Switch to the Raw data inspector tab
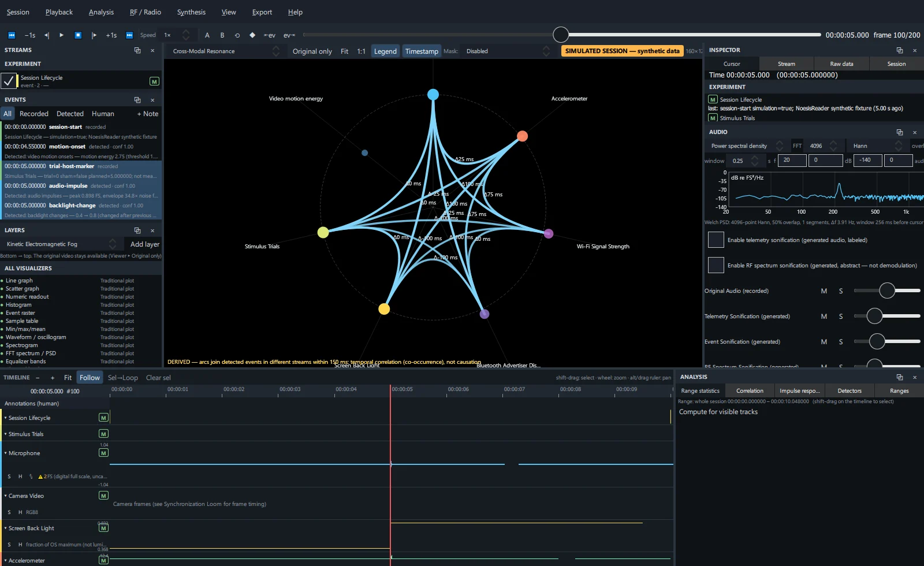 pos(841,64)
